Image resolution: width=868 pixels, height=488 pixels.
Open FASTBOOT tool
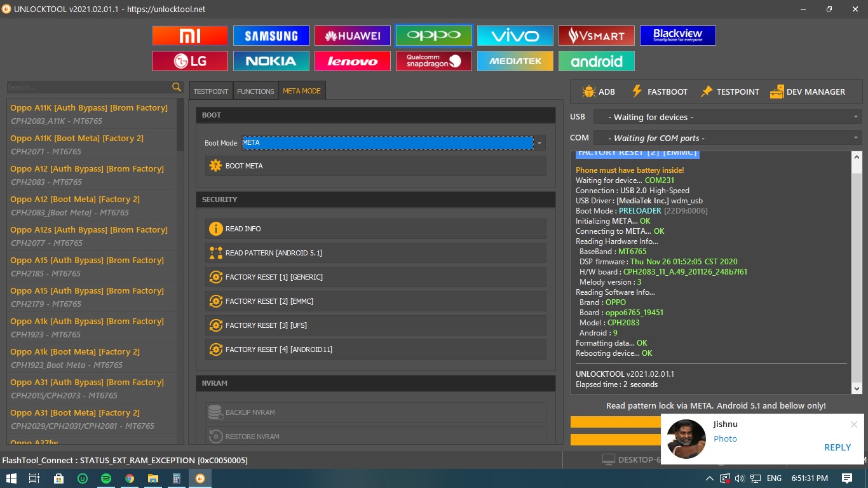point(659,91)
